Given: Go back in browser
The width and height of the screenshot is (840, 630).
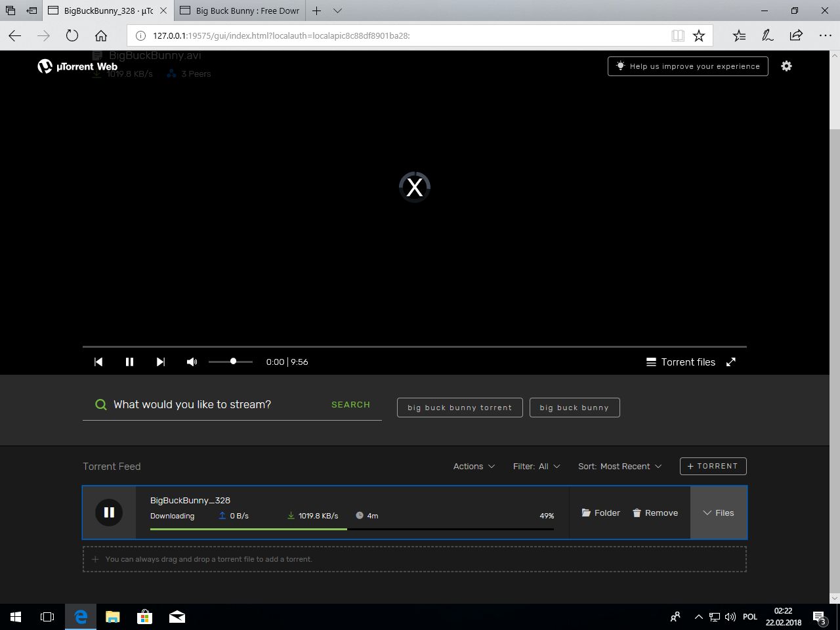Looking at the screenshot, I should coord(15,35).
